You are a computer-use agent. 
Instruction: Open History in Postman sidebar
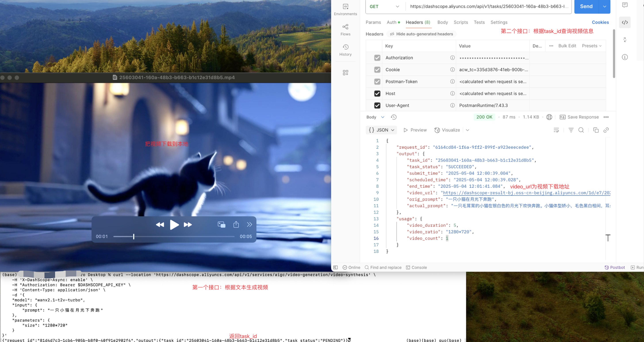click(x=345, y=50)
